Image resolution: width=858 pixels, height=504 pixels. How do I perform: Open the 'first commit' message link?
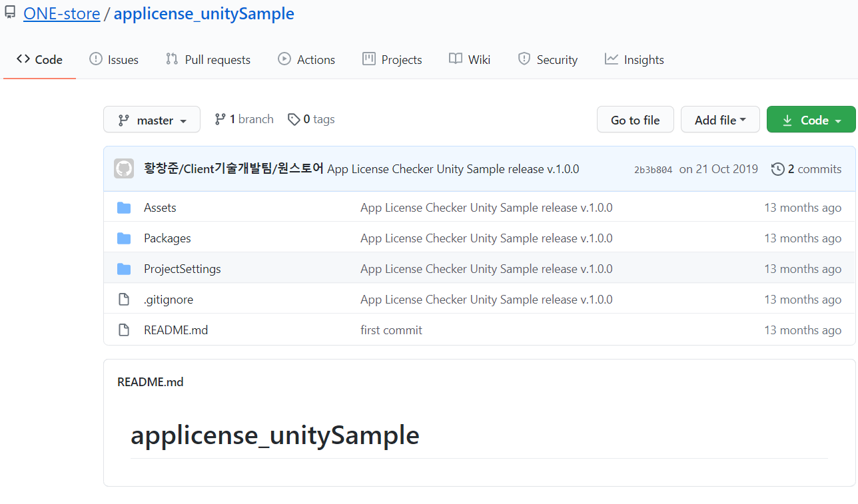pos(391,330)
